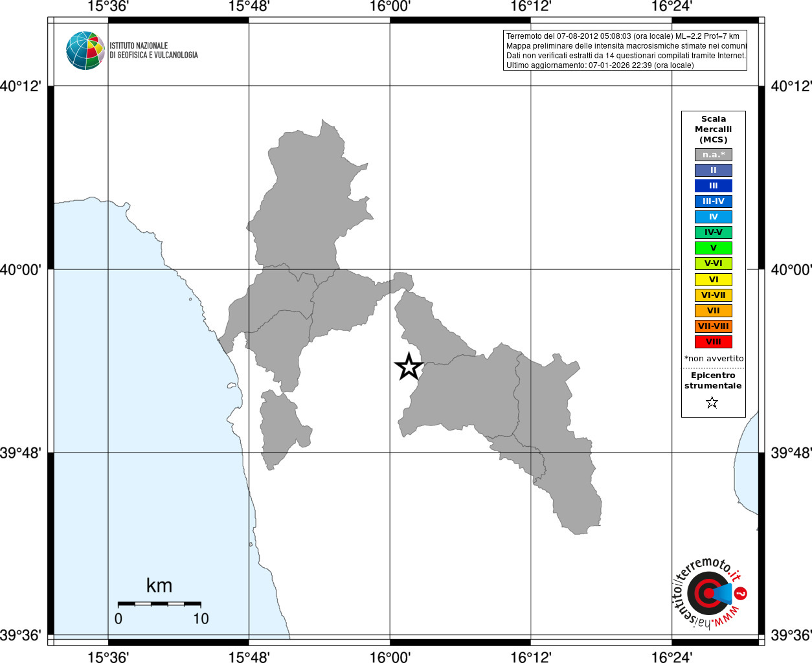Click the Scala Mercalli (MCS) legend title
The width and height of the screenshot is (812, 663).
point(714,129)
